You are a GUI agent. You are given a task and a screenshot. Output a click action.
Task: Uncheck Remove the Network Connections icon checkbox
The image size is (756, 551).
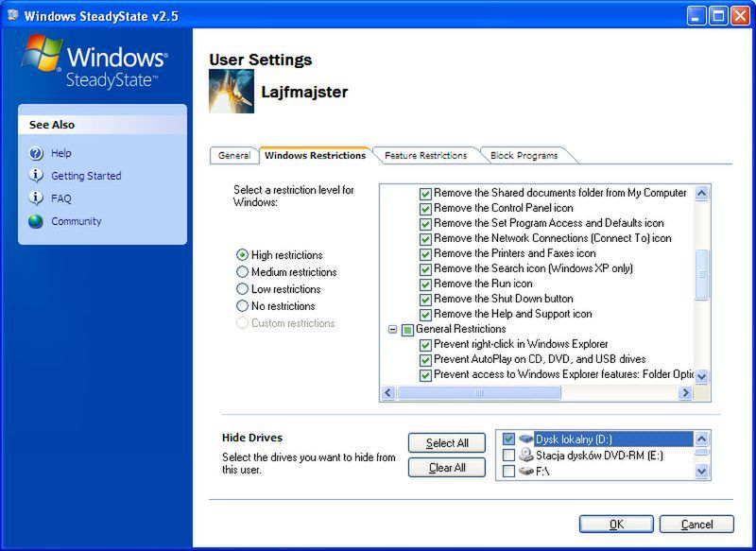tap(425, 239)
